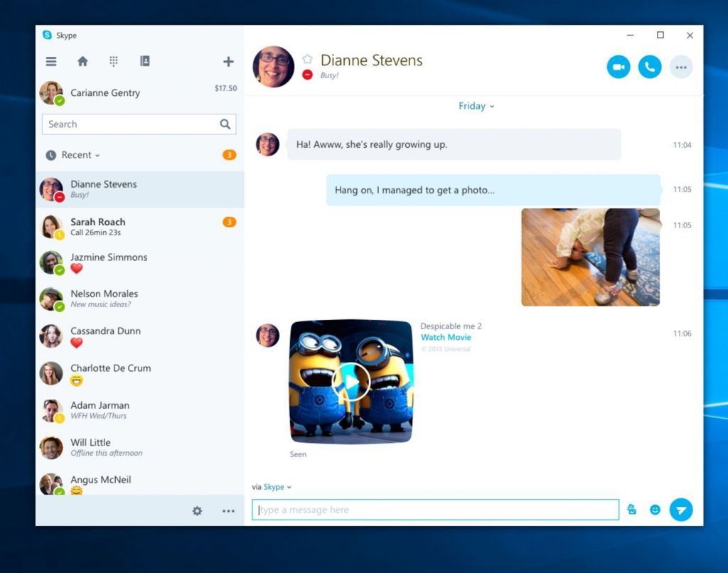Click the Search contacts field
Viewport: 728px width, 573px height.
point(132,124)
